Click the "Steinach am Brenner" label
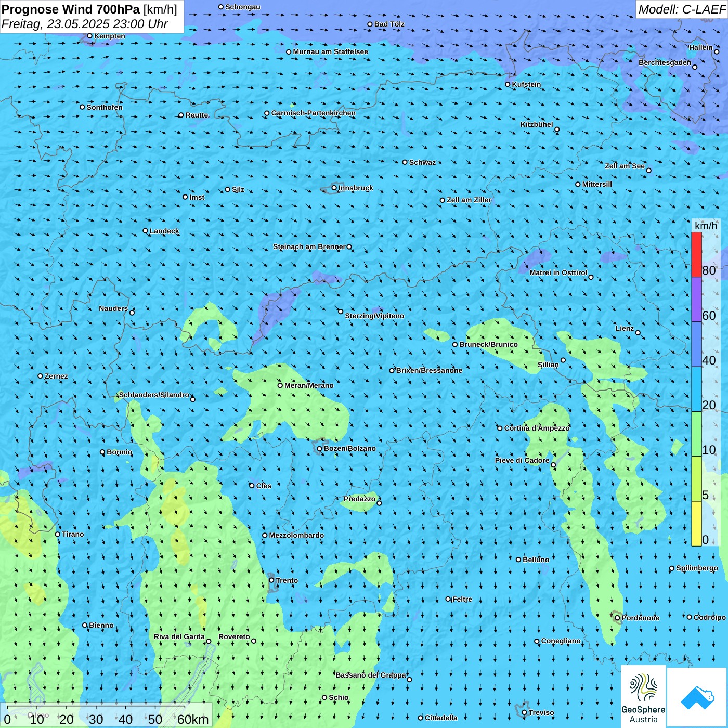The height and width of the screenshot is (728, 728). [309, 246]
